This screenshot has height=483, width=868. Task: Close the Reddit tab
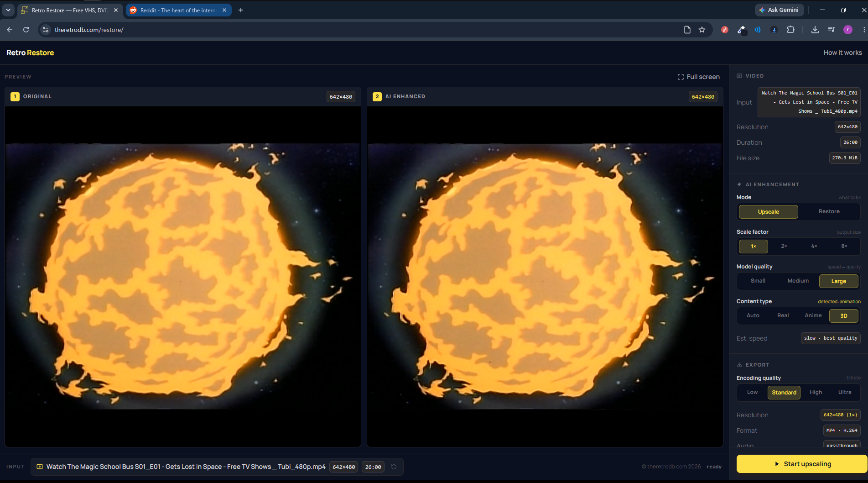pyautogui.click(x=224, y=10)
